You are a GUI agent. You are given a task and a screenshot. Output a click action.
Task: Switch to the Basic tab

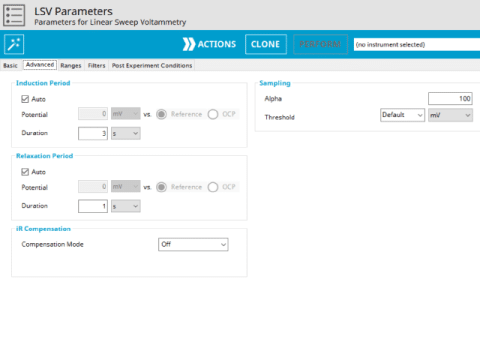coord(10,65)
